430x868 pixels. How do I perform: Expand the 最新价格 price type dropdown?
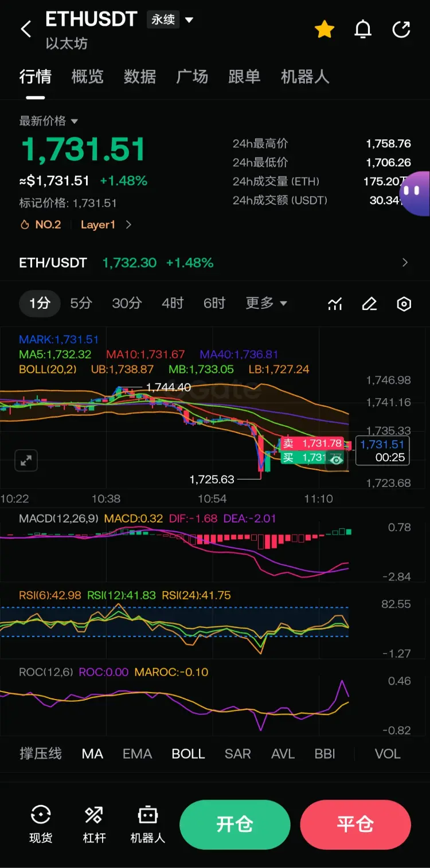click(49, 121)
